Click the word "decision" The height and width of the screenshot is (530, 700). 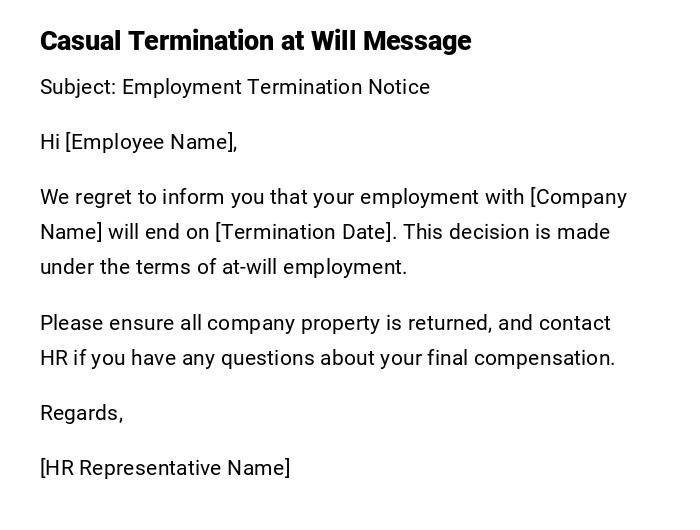click(496, 232)
